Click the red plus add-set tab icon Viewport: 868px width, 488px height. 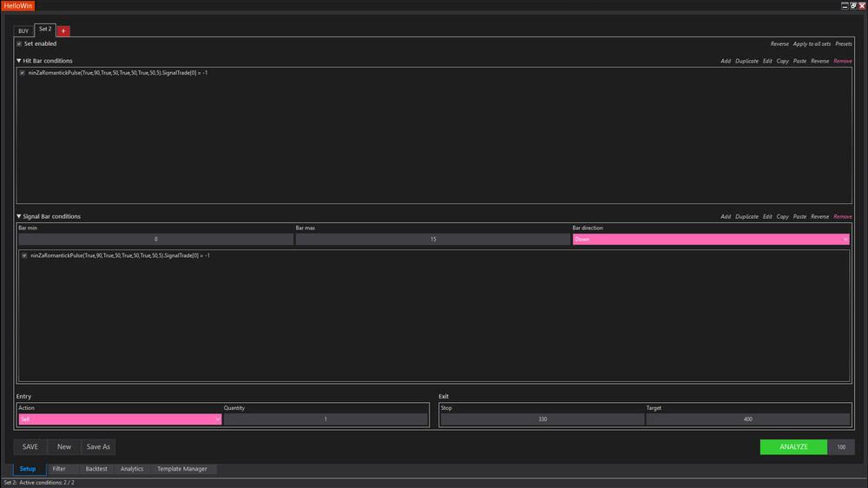[x=63, y=30]
